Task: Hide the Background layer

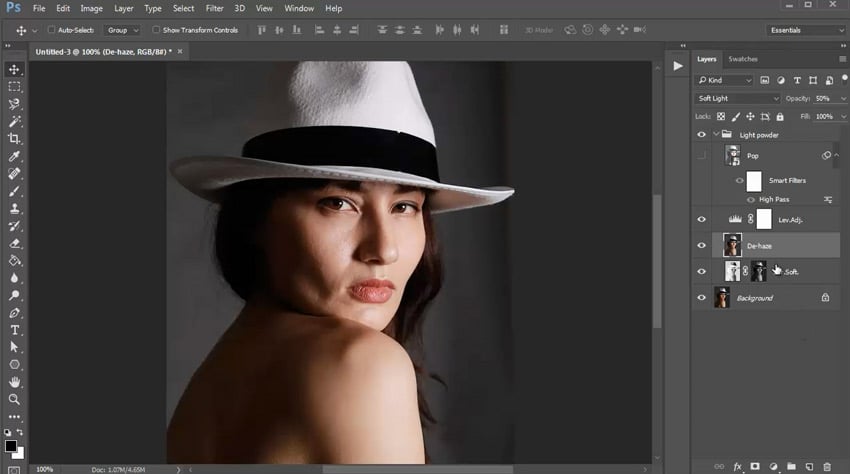Action: (x=701, y=298)
